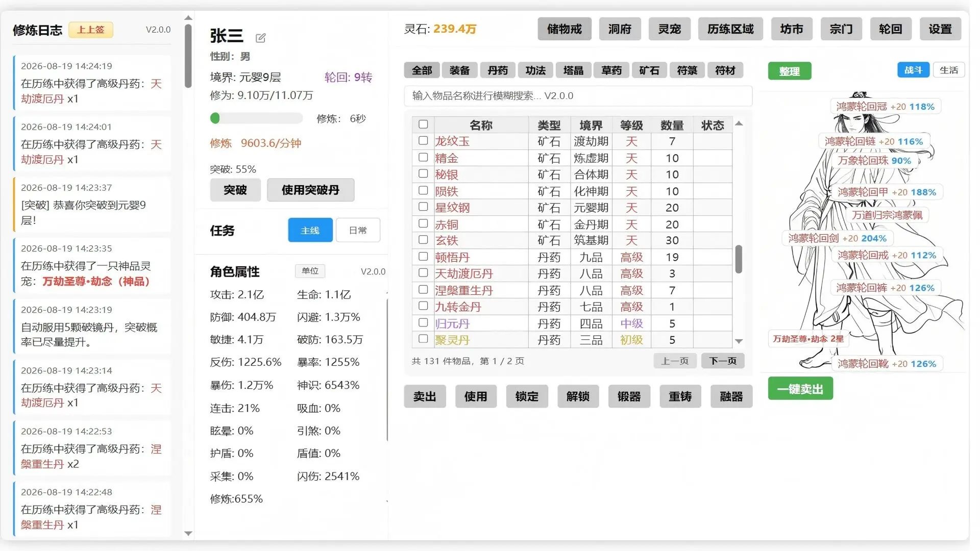
Task: Click the 卖出 button
Action: point(425,396)
